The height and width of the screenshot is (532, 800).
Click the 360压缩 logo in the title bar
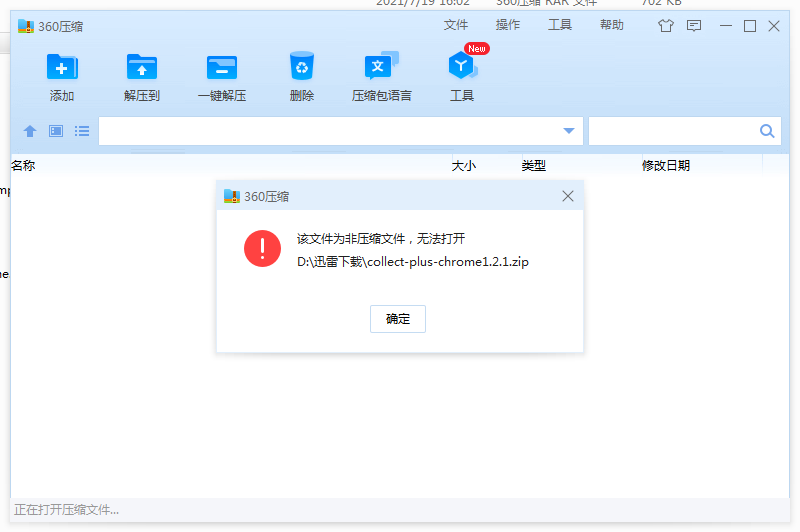[x=26, y=26]
